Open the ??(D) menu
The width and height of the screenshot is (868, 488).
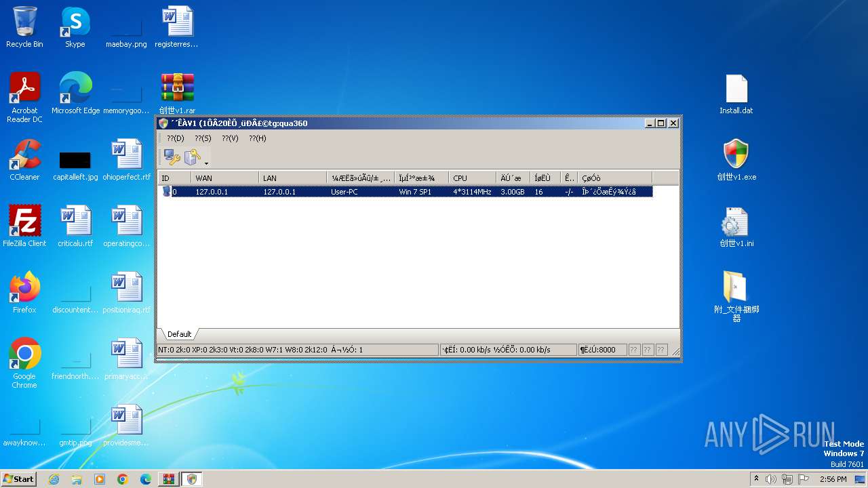click(176, 138)
